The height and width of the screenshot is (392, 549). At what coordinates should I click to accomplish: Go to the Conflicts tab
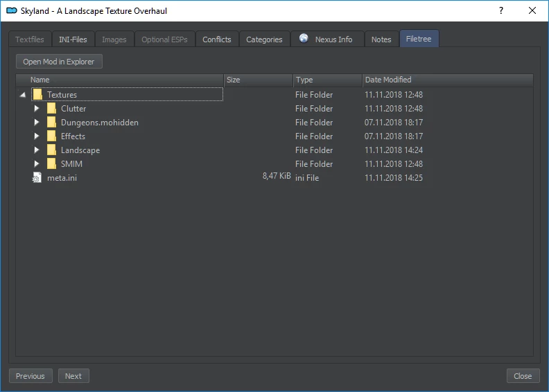click(x=217, y=39)
